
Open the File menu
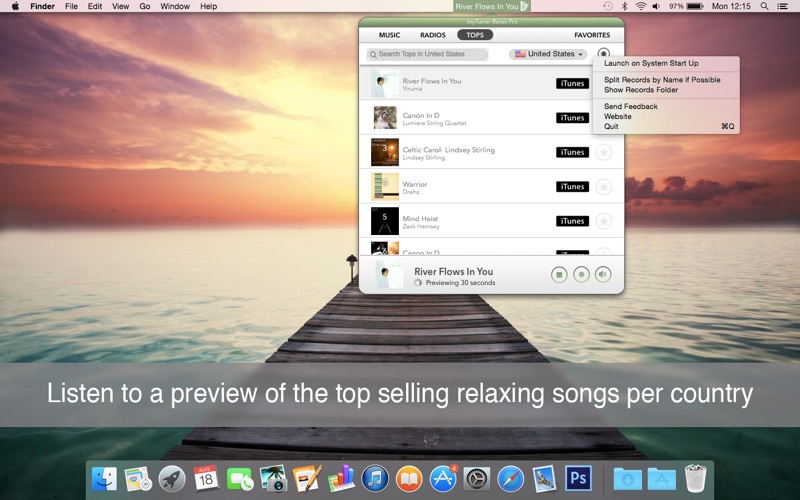[71, 6]
